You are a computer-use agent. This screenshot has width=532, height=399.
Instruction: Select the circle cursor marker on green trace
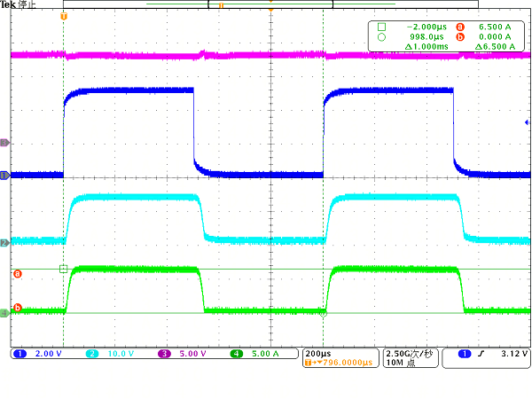coord(323,313)
